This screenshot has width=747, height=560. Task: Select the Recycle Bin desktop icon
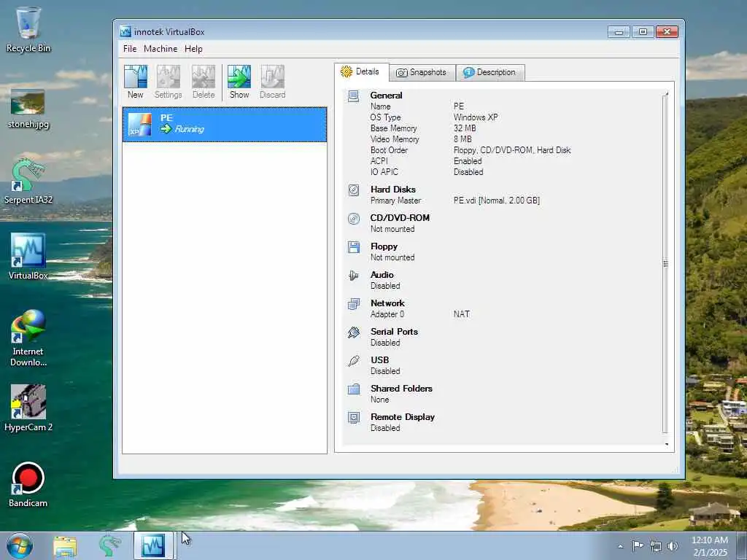click(x=28, y=29)
